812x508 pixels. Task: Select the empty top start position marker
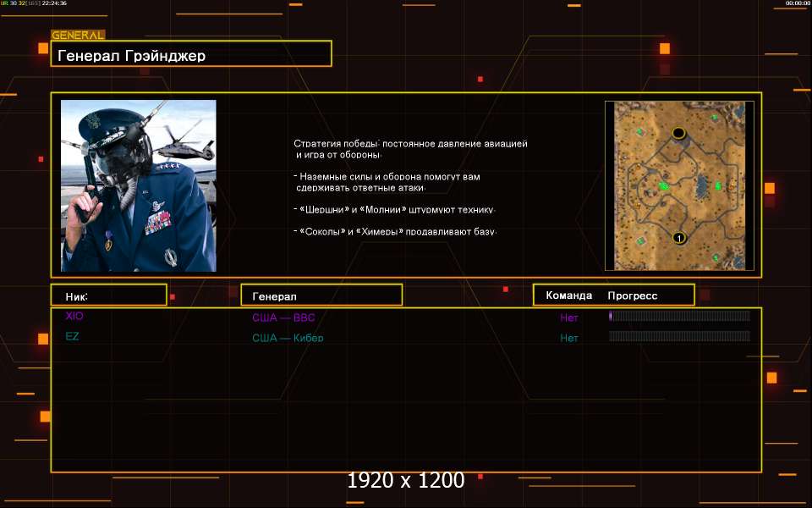coord(678,133)
